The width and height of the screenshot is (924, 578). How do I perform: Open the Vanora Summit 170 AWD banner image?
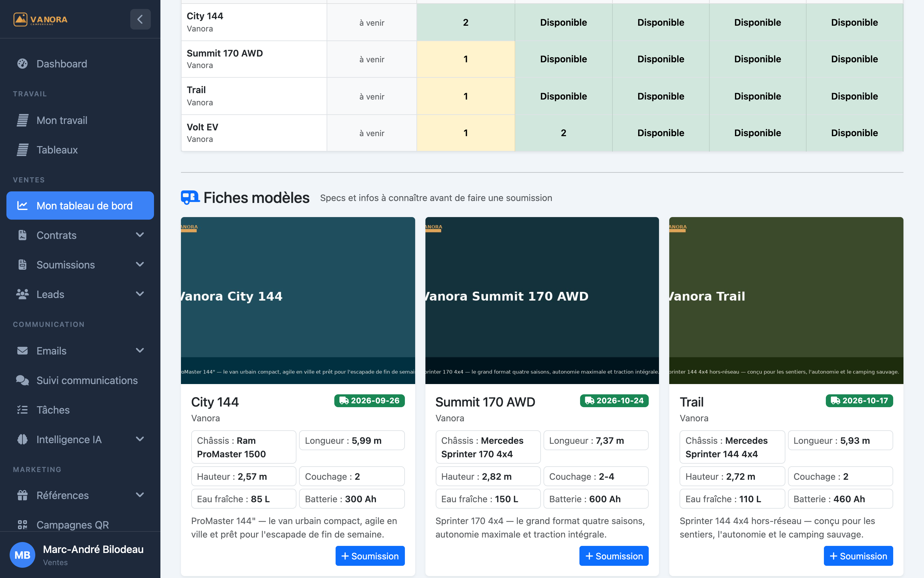click(x=542, y=301)
